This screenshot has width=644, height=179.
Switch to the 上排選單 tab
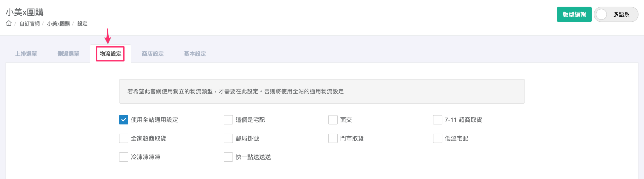pos(26,54)
